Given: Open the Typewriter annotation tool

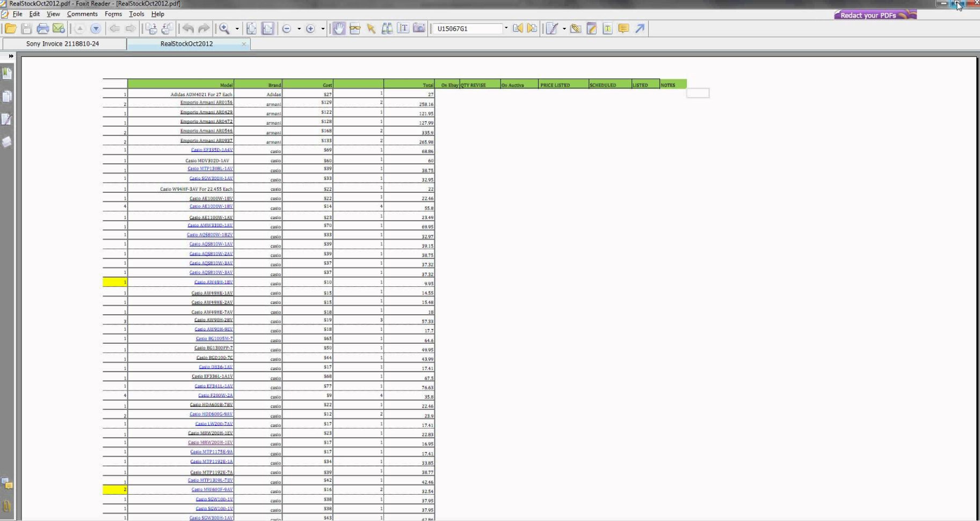Looking at the screenshot, I should point(553,28).
